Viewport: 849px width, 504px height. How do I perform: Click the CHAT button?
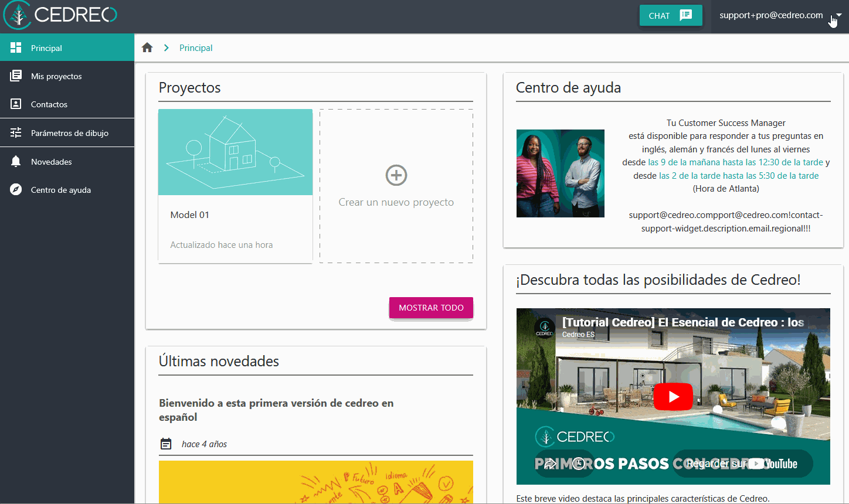pyautogui.click(x=671, y=16)
